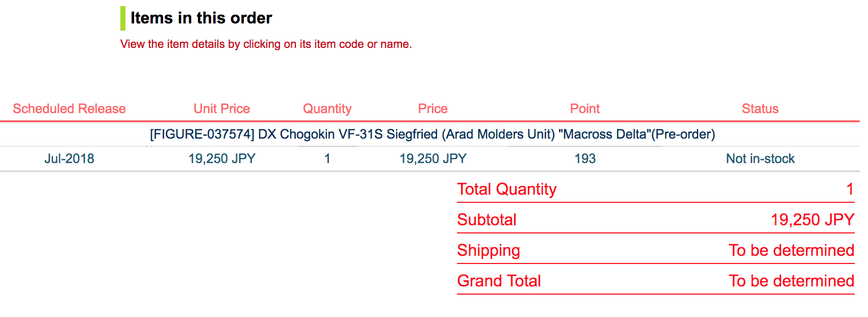Click the Unit Price column header
This screenshot has width=868, height=317.
point(222,109)
